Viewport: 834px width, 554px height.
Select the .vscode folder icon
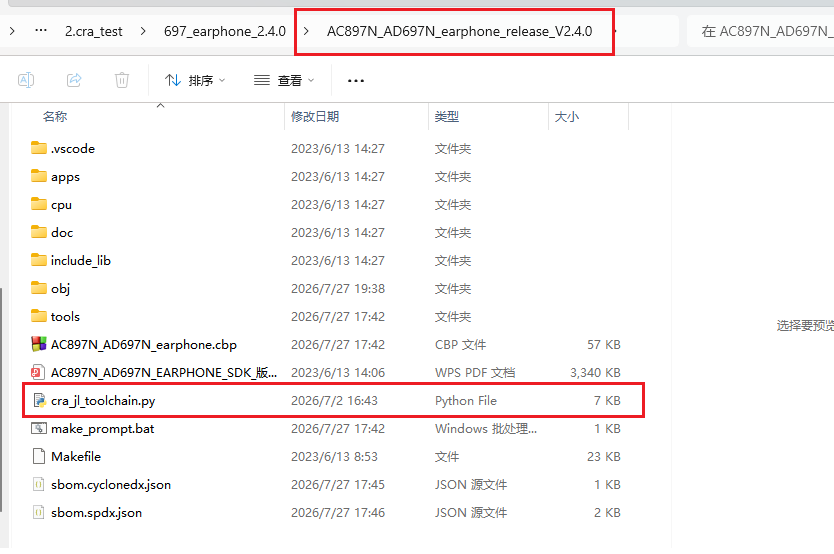pyautogui.click(x=39, y=148)
